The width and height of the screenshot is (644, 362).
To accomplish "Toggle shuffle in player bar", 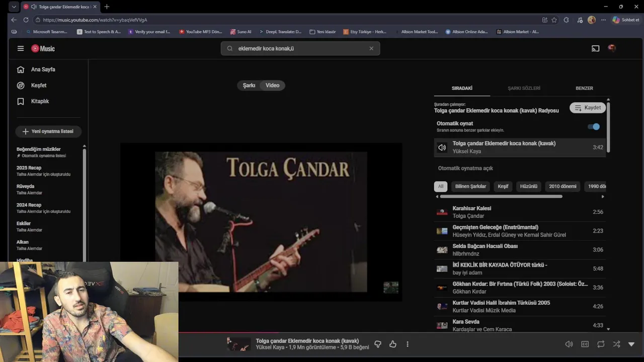I will pyautogui.click(x=616, y=344).
